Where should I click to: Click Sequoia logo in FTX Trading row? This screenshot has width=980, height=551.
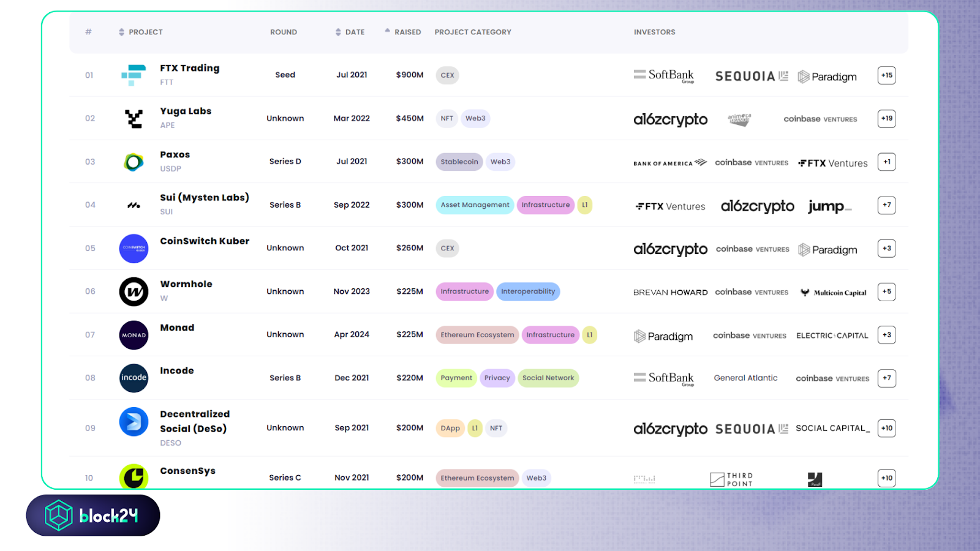click(752, 76)
